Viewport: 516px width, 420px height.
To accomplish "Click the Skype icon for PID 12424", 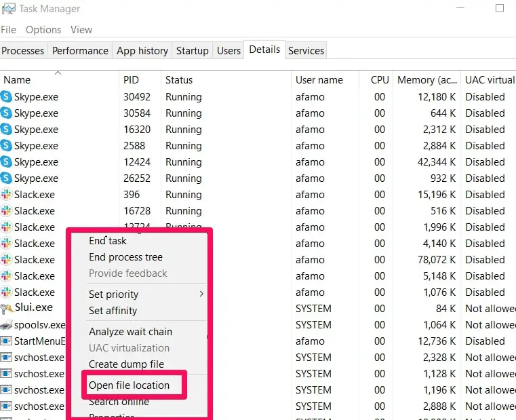I will (6, 162).
